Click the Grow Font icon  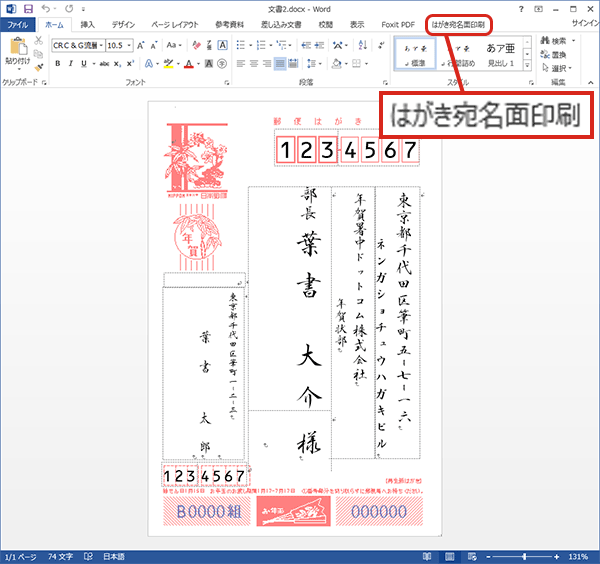[140, 46]
